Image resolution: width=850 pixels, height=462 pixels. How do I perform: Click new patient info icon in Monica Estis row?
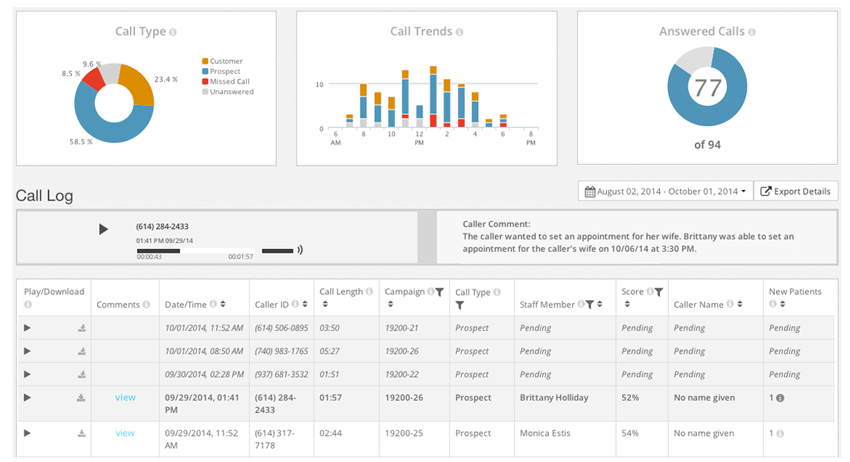[780, 433]
